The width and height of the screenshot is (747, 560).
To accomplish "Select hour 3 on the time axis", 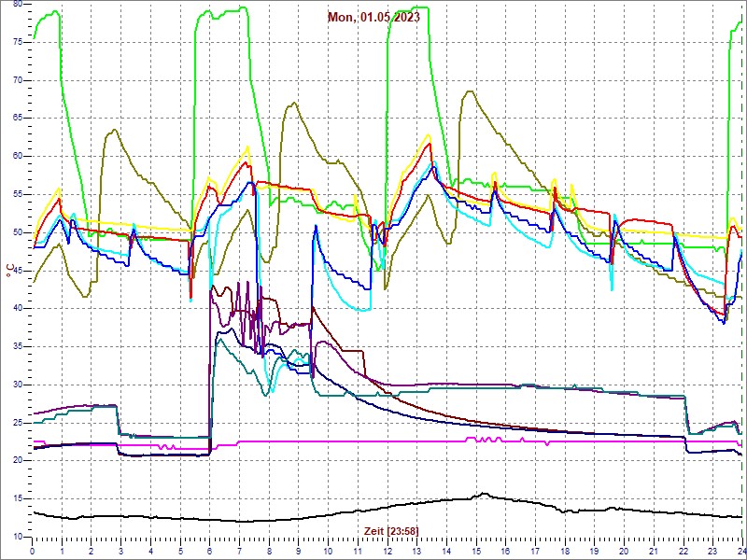I will (x=121, y=550).
